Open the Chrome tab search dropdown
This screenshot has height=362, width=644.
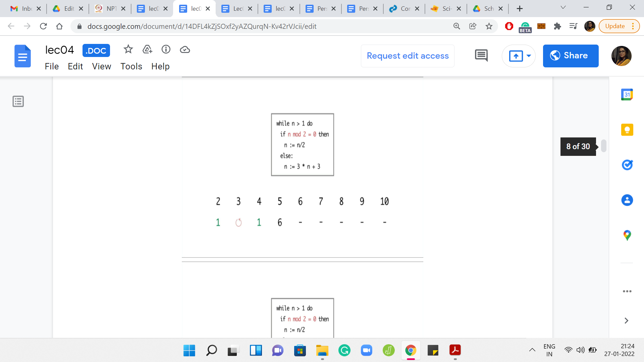click(x=563, y=8)
